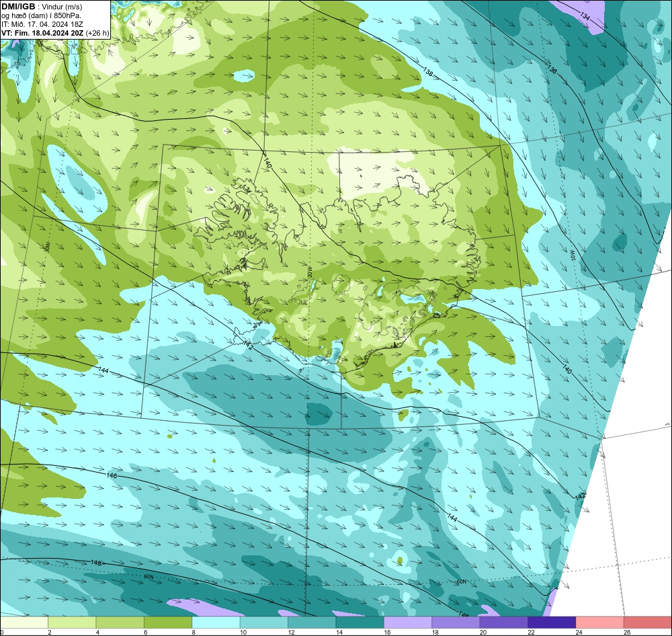Click the 10–12 m/s light teal legend swatch
This screenshot has height=636, width=672.
tap(264, 623)
